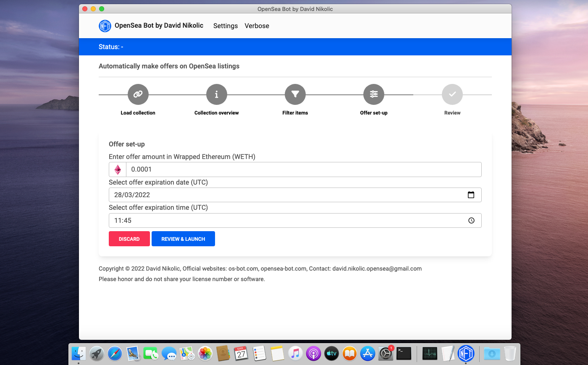Go to the Filter items funnel icon
Image resolution: width=588 pixels, height=365 pixels.
[x=295, y=94]
